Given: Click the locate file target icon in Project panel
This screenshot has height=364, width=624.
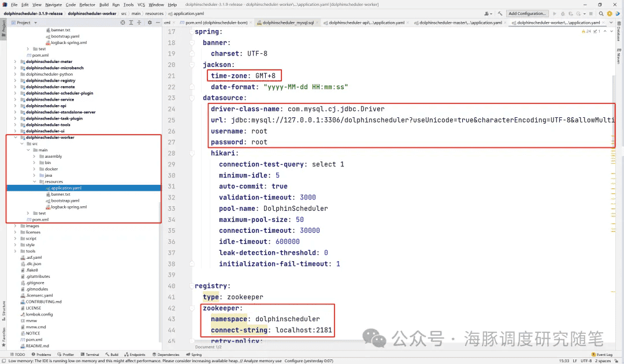Looking at the screenshot, I should 122,23.
